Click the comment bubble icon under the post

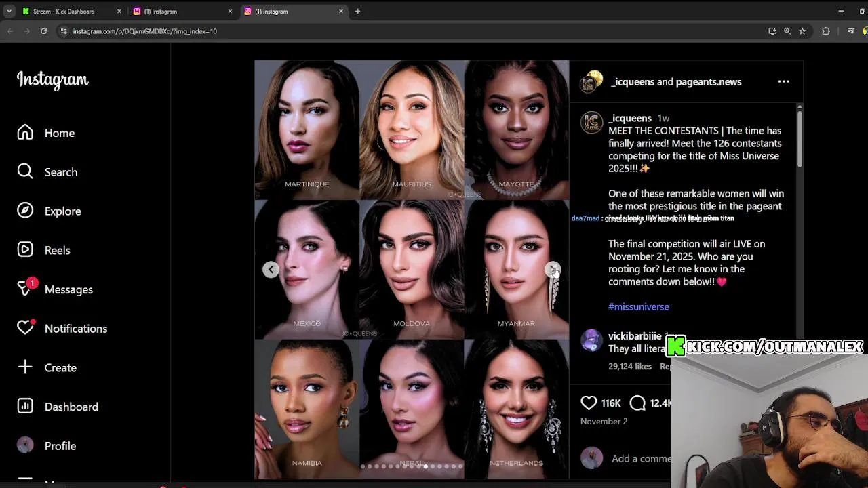pyautogui.click(x=637, y=403)
